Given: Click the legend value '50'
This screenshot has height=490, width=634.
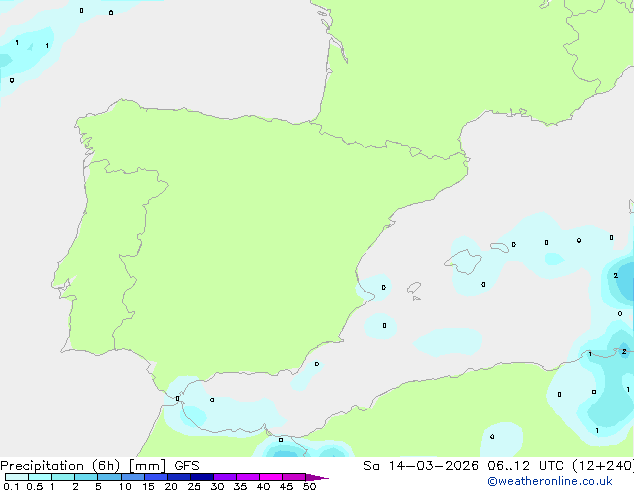Looking at the screenshot, I should (309, 486).
